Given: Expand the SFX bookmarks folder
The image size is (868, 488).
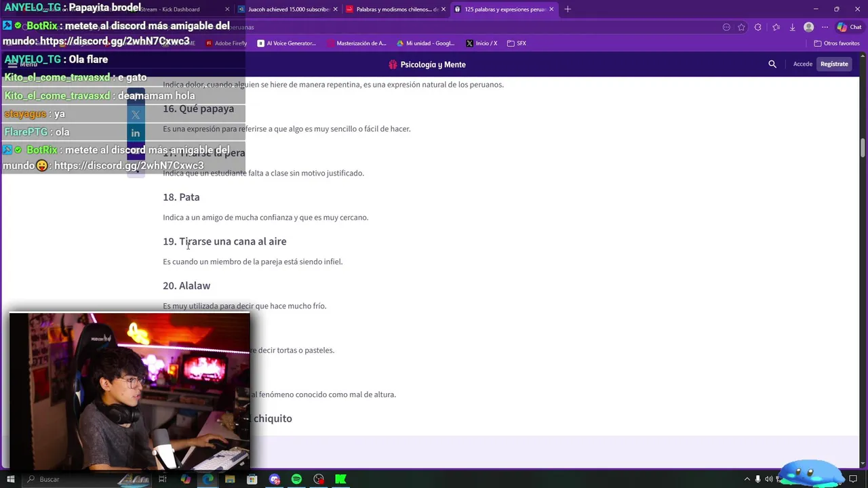Looking at the screenshot, I should [x=517, y=43].
